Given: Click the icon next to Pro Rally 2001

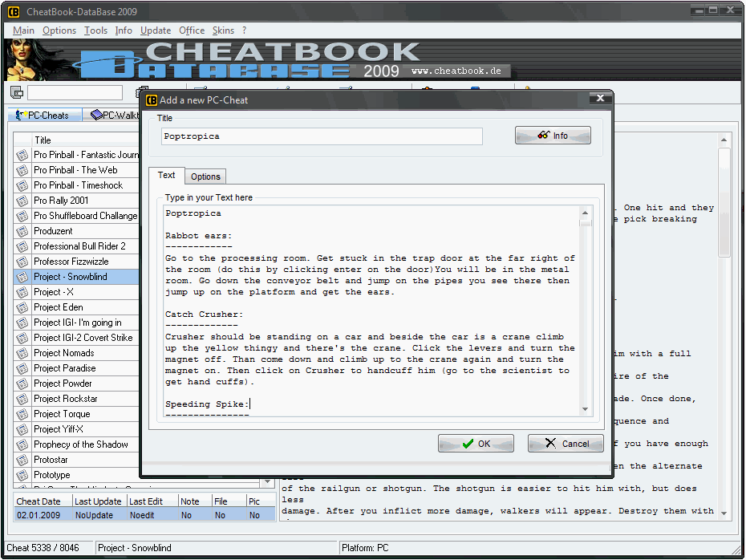Looking at the screenshot, I should point(22,201).
